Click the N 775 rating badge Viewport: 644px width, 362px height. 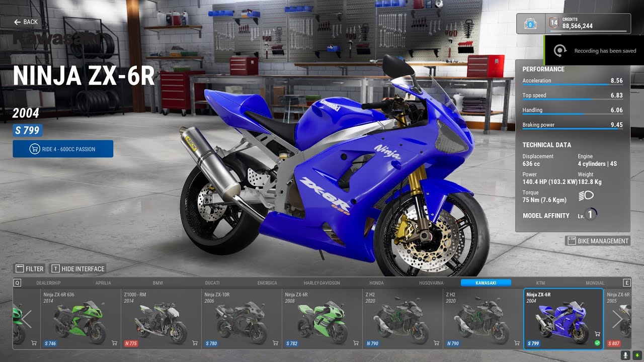click(x=130, y=343)
